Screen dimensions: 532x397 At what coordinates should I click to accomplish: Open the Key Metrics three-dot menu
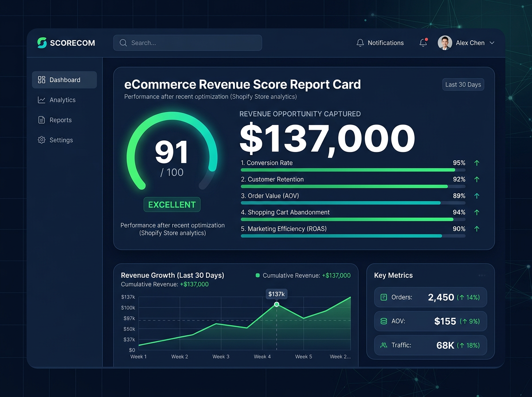tap(482, 276)
